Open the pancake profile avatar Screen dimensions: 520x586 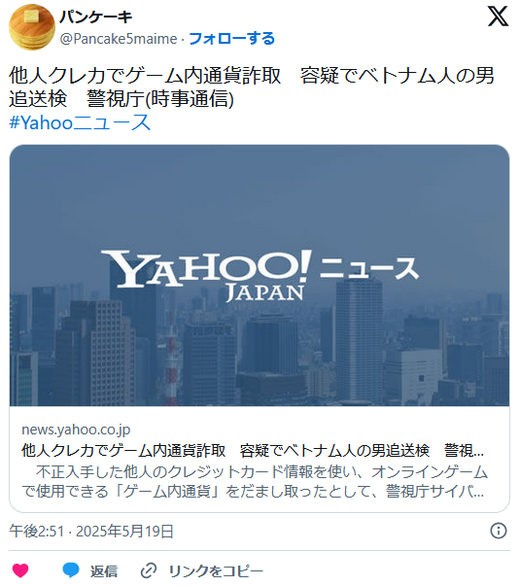pos(32,27)
